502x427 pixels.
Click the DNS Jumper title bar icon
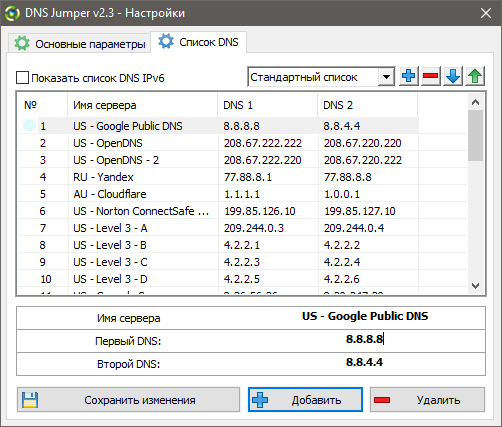click(x=12, y=13)
